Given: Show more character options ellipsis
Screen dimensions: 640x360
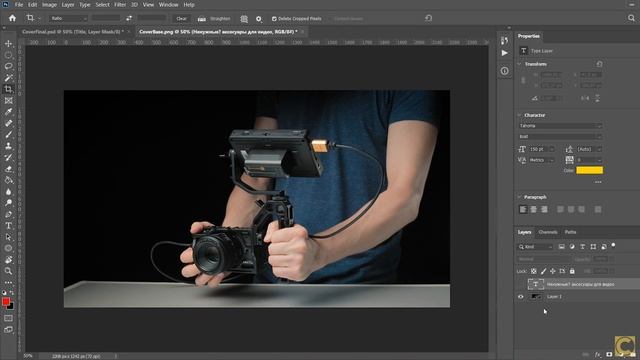Looking at the screenshot, I should click(x=598, y=182).
